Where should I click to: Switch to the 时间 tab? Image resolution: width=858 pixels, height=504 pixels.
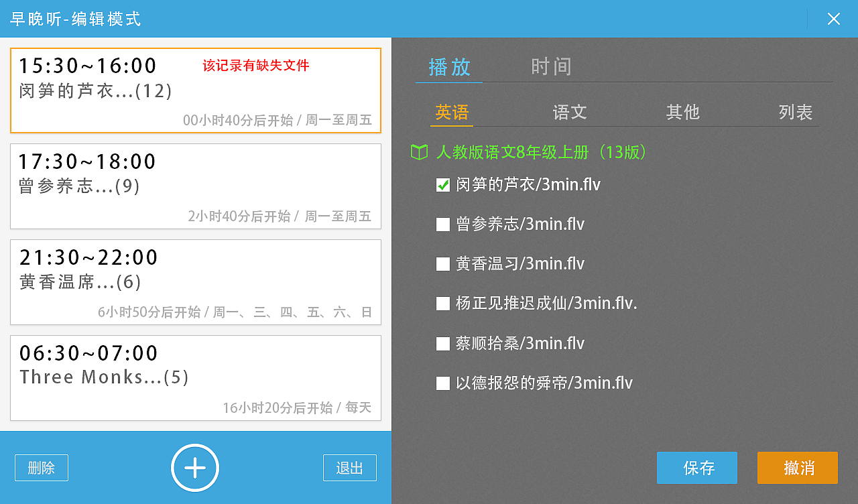click(551, 67)
